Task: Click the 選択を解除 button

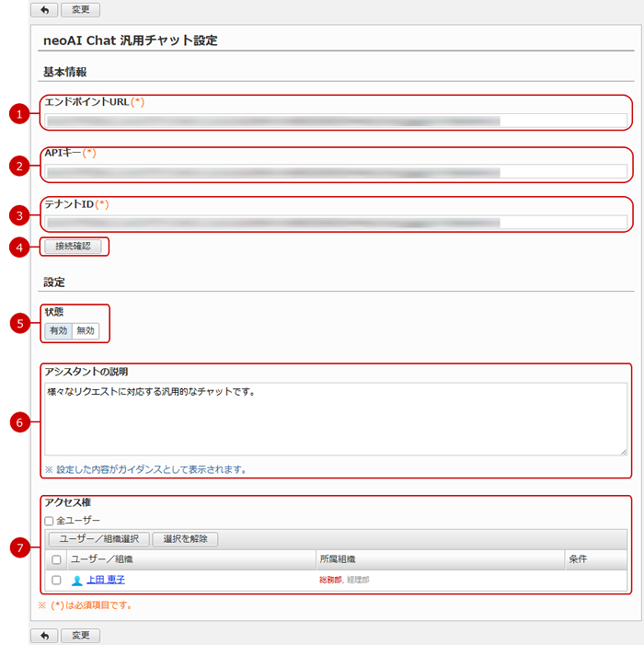Action: coord(185,539)
